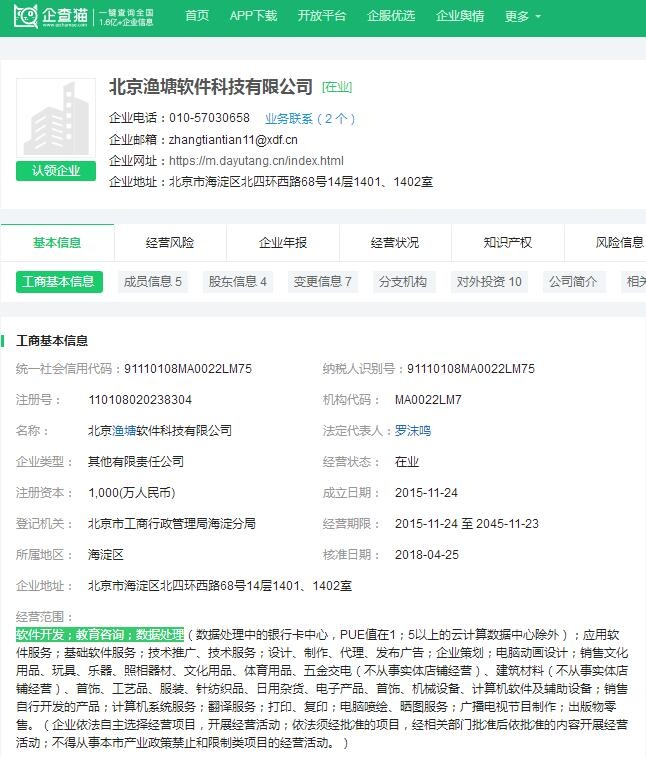The height and width of the screenshot is (757, 646).
Task: Switch to the 知识产权 tab
Action: coord(508,242)
